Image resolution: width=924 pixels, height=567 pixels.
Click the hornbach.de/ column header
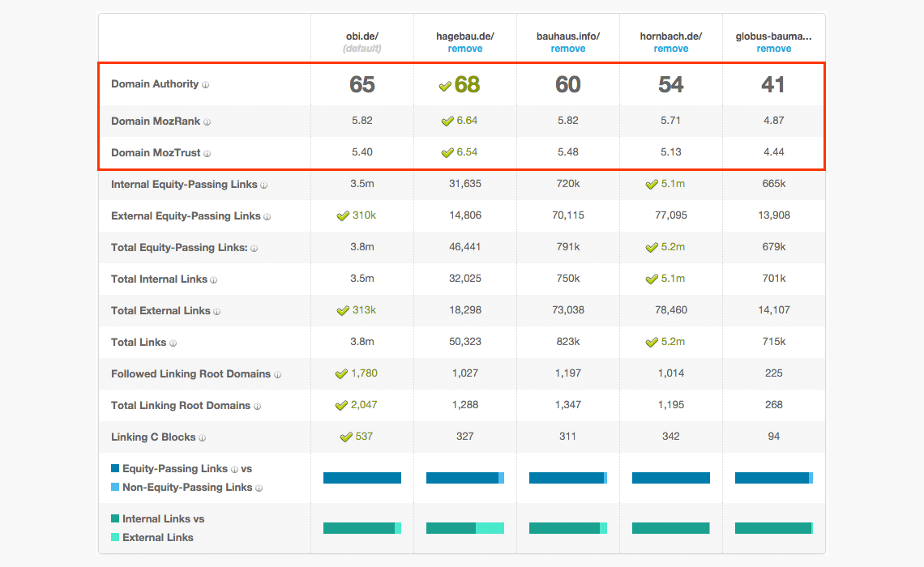pyautogui.click(x=670, y=36)
